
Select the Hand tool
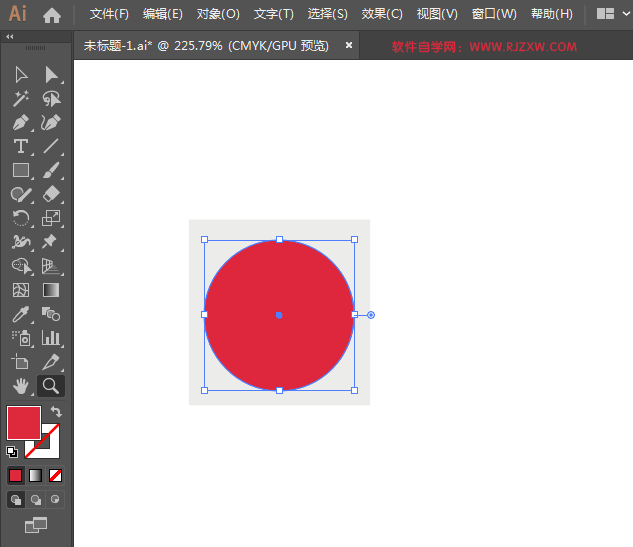[x=21, y=386]
